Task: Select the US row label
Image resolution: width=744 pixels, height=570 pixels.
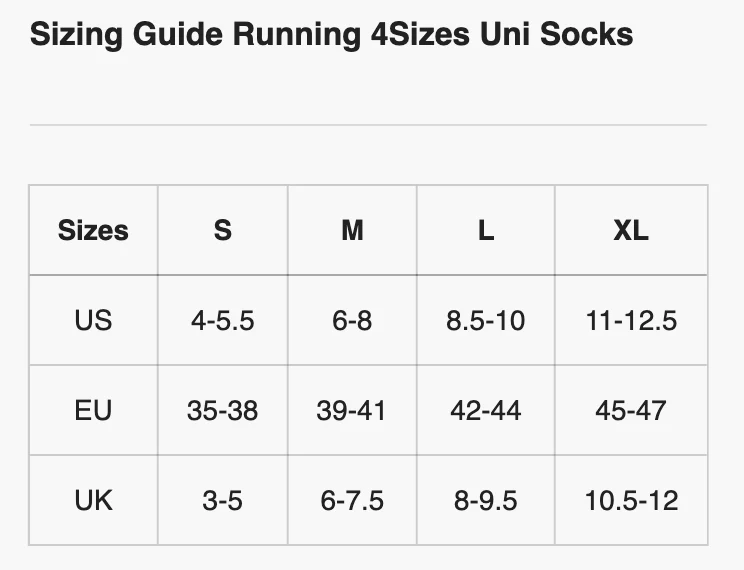Action: 93,320
